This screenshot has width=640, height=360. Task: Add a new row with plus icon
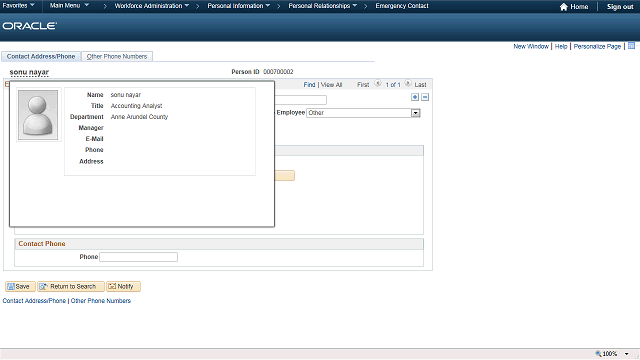pyautogui.click(x=415, y=97)
